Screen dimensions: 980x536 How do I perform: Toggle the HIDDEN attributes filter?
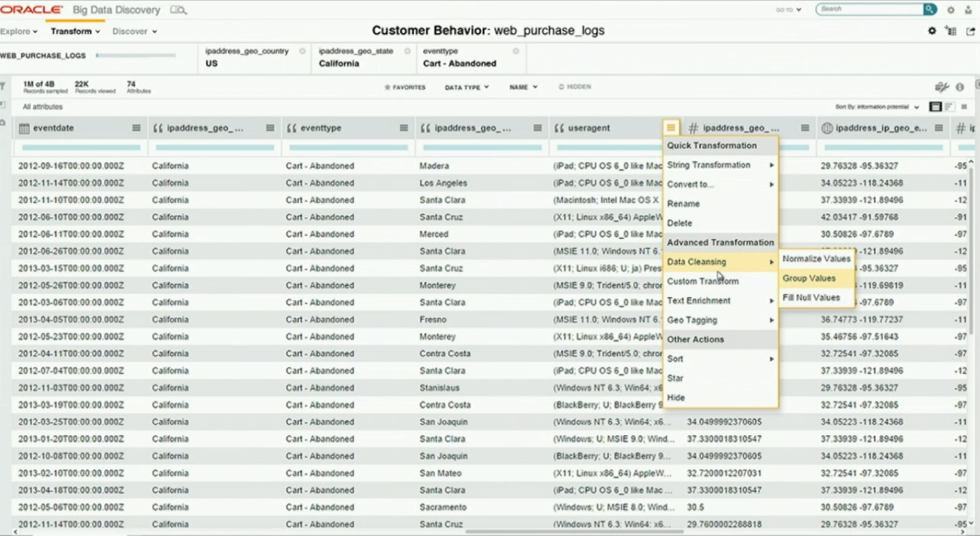click(575, 87)
